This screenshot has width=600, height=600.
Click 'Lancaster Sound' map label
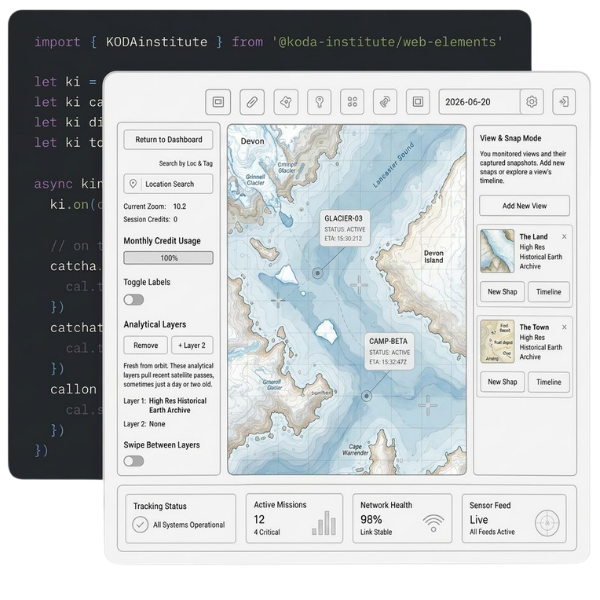click(x=393, y=165)
